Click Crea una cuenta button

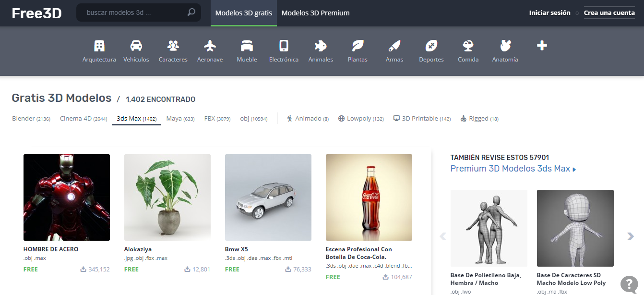[x=609, y=13]
